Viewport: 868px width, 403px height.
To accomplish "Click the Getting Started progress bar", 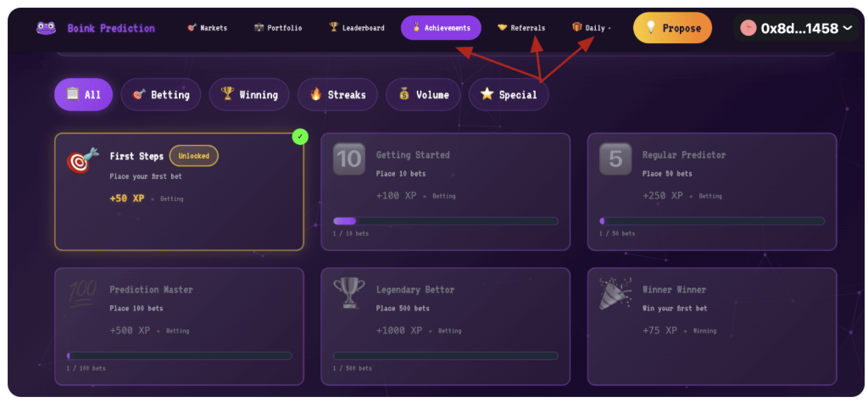I will coord(446,221).
